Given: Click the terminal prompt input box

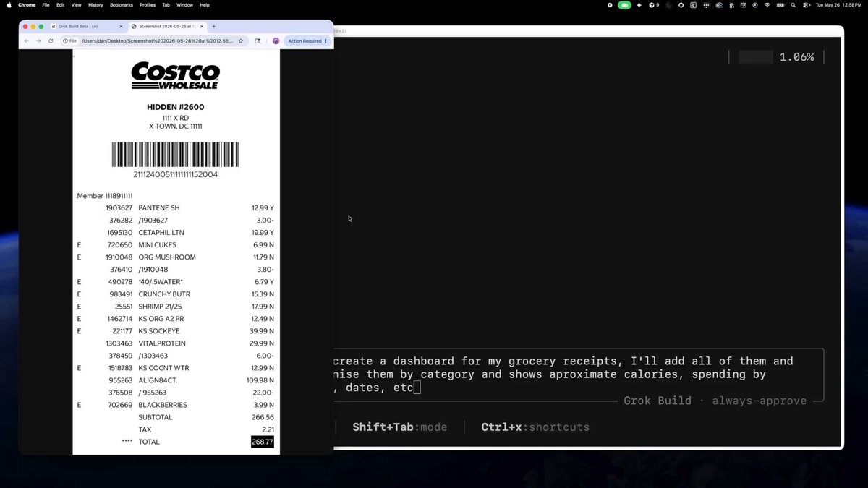Looking at the screenshot, I should click(x=578, y=374).
